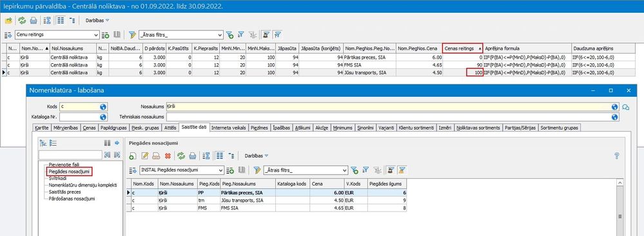Add filter icon in main window filter bar
The height and width of the screenshot is (236, 644).
tap(229, 35)
